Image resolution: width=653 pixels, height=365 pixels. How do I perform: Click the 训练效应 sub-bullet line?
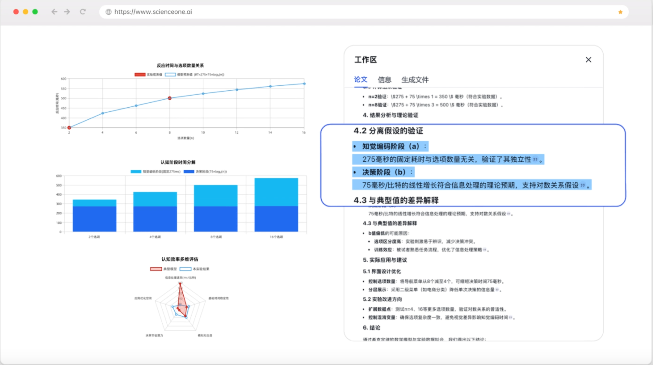(x=431, y=250)
